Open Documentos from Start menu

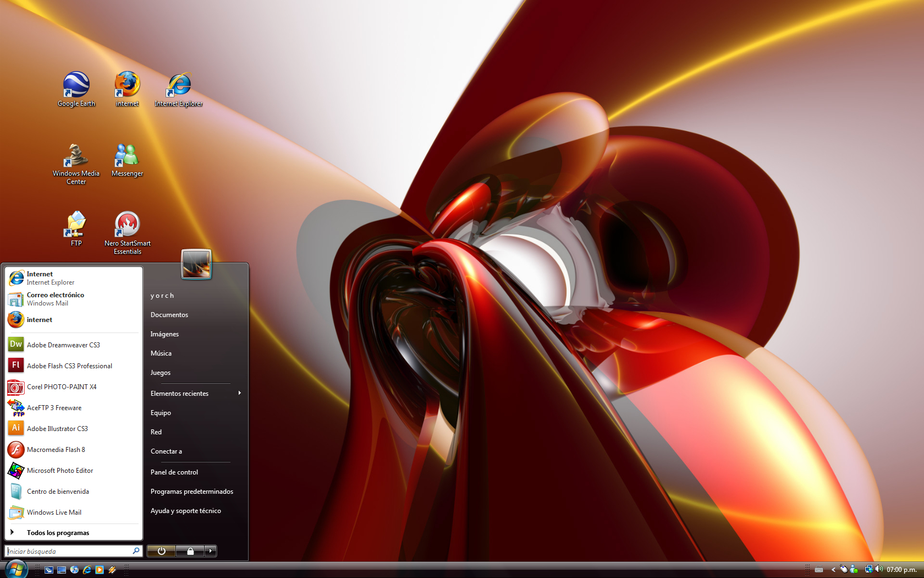169,315
